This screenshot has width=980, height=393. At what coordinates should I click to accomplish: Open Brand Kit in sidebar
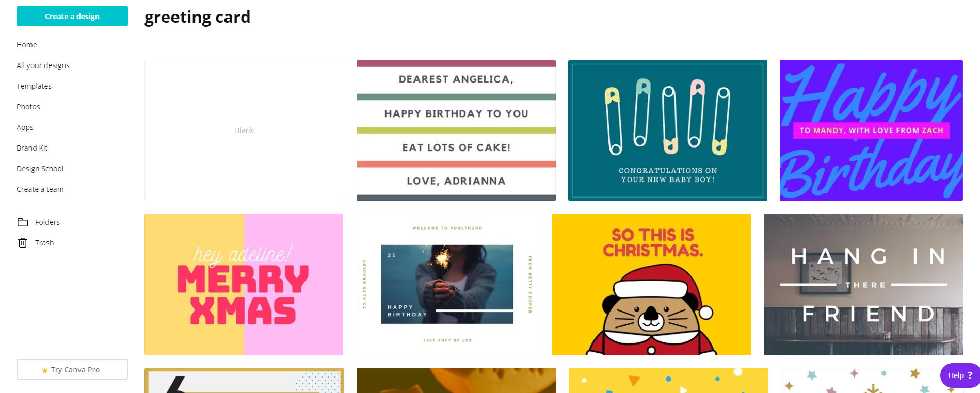click(x=32, y=148)
